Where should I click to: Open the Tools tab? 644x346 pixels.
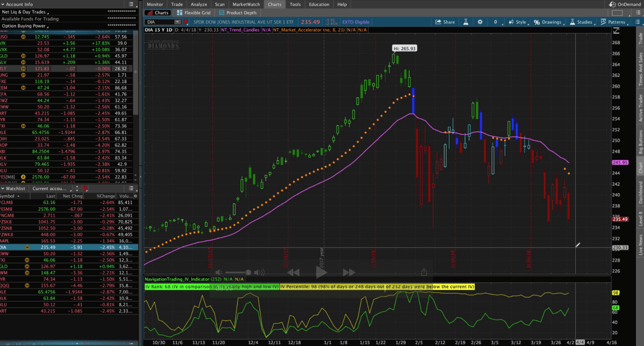click(x=295, y=4)
